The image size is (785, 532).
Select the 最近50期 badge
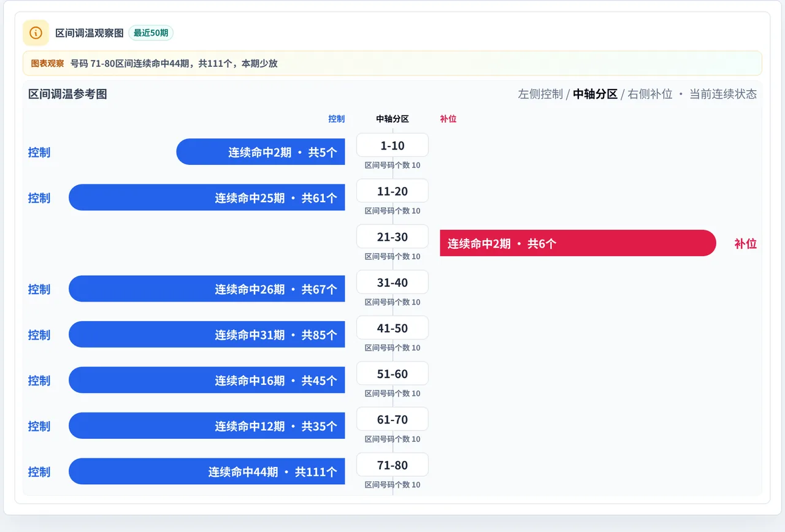click(x=151, y=33)
